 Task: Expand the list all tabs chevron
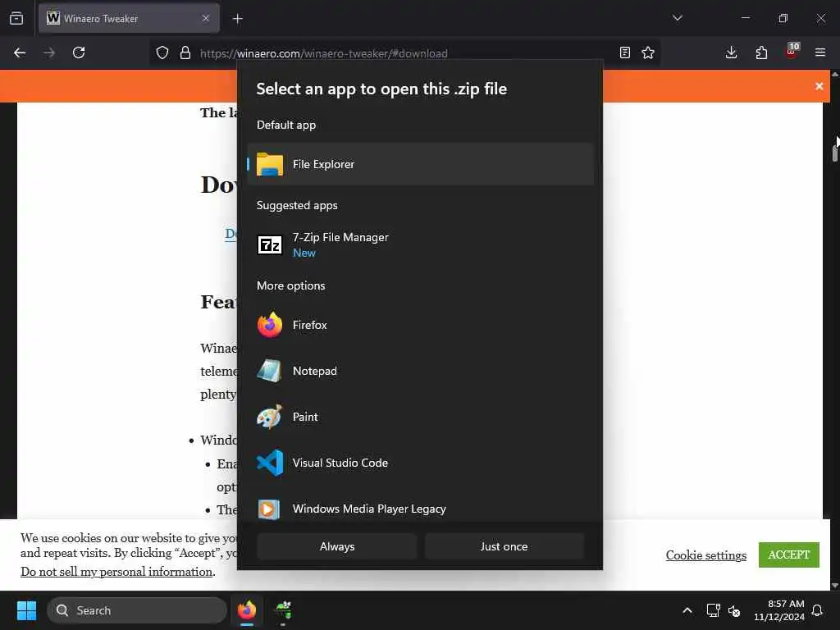pyautogui.click(x=678, y=18)
